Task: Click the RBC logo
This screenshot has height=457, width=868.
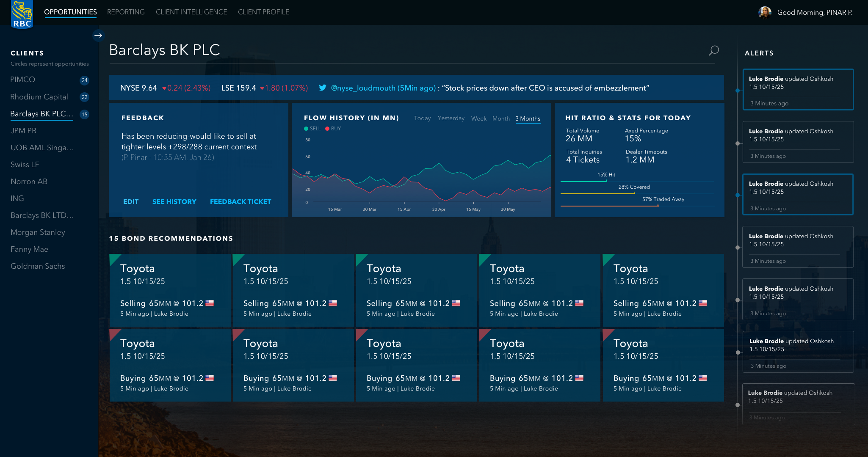Action: coord(22,13)
